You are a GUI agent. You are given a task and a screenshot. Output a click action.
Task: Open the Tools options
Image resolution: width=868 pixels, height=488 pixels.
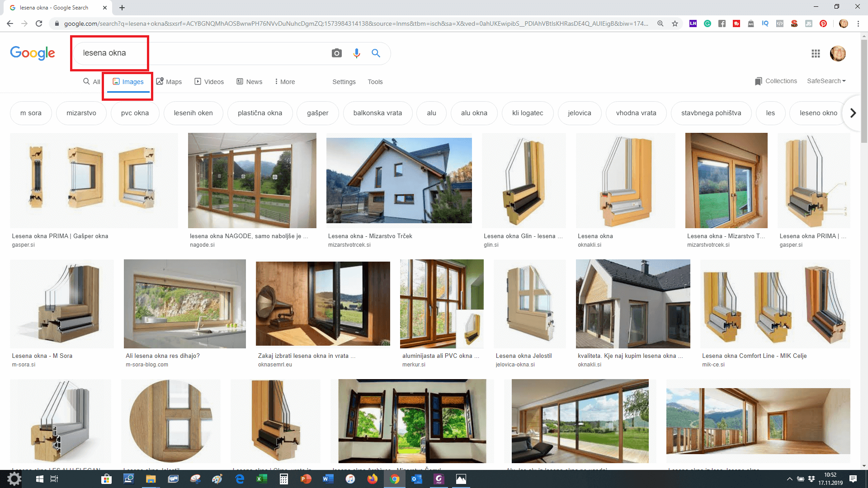[375, 82]
